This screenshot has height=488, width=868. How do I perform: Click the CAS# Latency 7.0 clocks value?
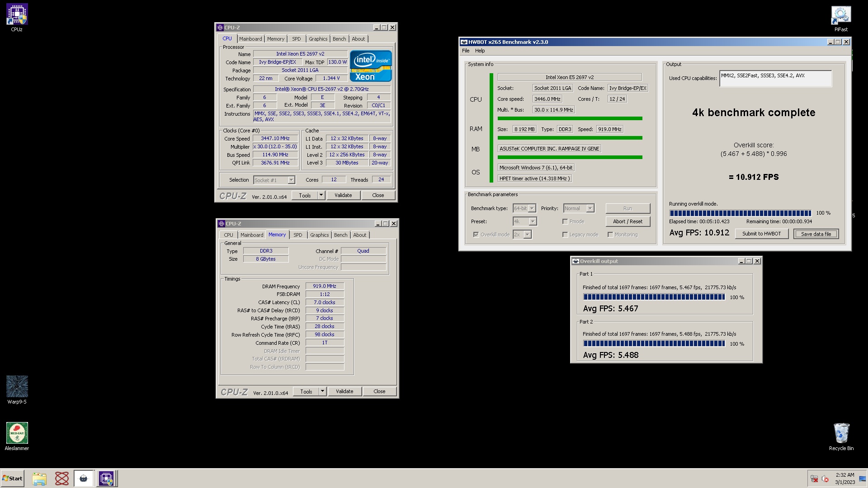click(x=325, y=302)
